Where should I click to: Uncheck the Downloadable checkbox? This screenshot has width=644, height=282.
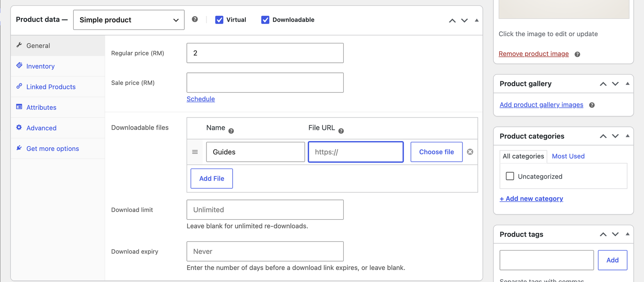(265, 20)
